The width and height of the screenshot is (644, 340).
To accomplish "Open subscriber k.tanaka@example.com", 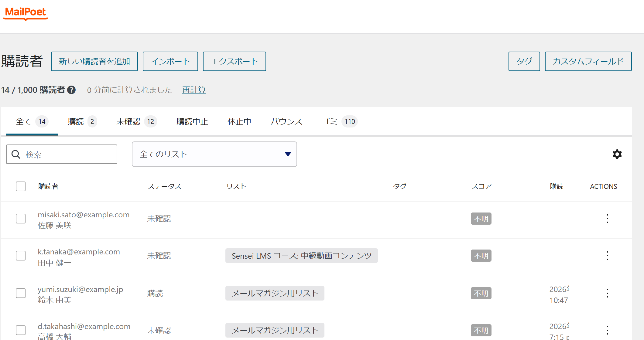I will pos(79,252).
